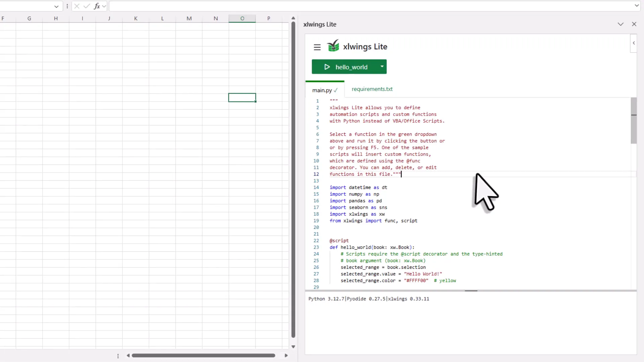Image resolution: width=644 pixels, height=362 pixels.
Task: Open the three-dot menu beside the name box
Action: pos(67,6)
